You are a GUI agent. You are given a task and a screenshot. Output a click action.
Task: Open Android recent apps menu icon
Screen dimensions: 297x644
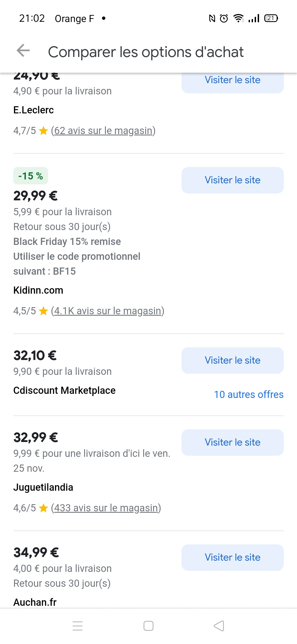click(78, 626)
